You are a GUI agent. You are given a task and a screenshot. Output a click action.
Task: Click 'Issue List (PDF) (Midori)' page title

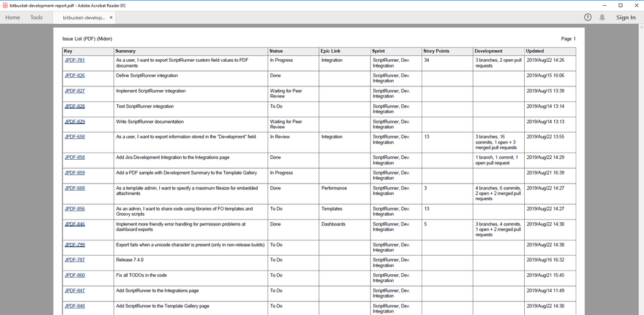[87, 39]
